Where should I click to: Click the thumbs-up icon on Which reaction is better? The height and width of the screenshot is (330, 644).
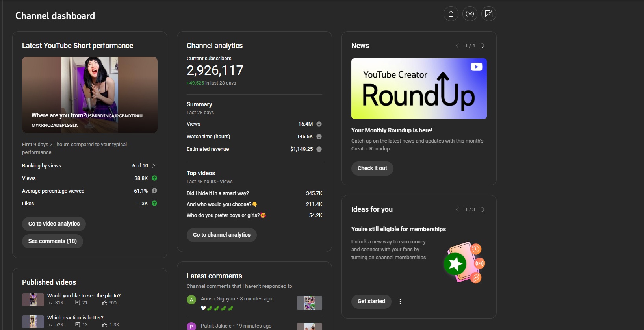pyautogui.click(x=105, y=325)
